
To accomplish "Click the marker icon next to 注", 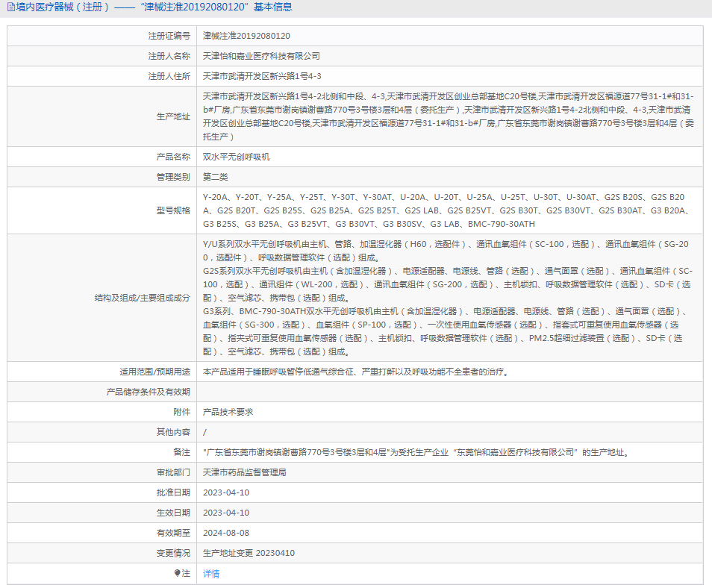I will pyautogui.click(x=178, y=573).
